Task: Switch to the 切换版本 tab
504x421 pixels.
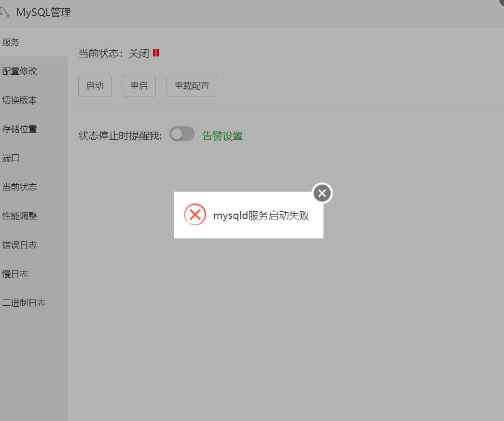Action: point(34,100)
